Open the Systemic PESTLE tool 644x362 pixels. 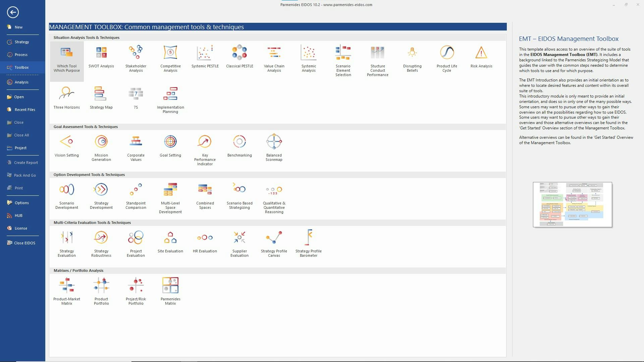pyautogui.click(x=205, y=55)
